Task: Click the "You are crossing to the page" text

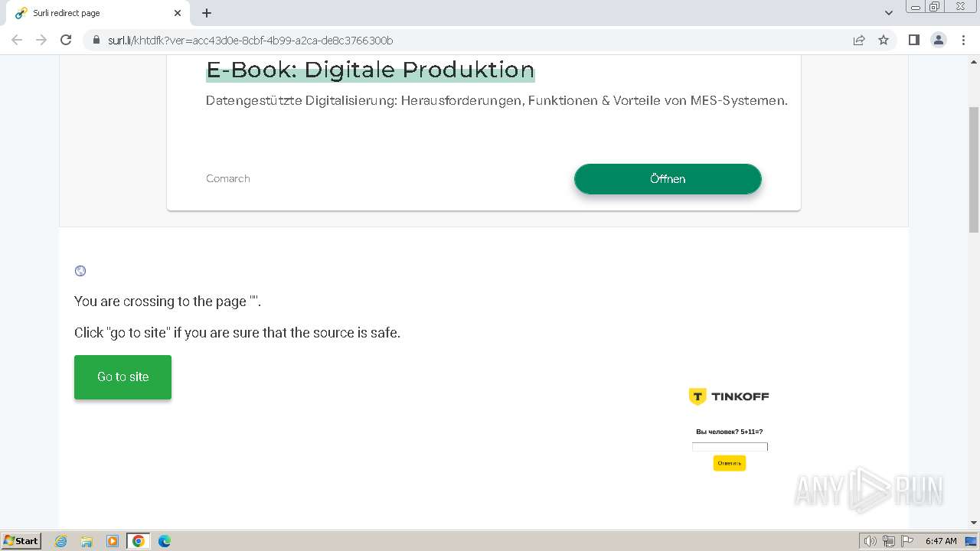Action: (168, 302)
